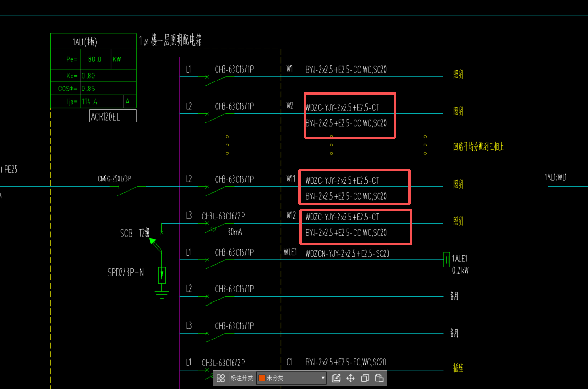Click the SPD2/3P+N label
588x389 pixels.
pyautogui.click(x=126, y=273)
